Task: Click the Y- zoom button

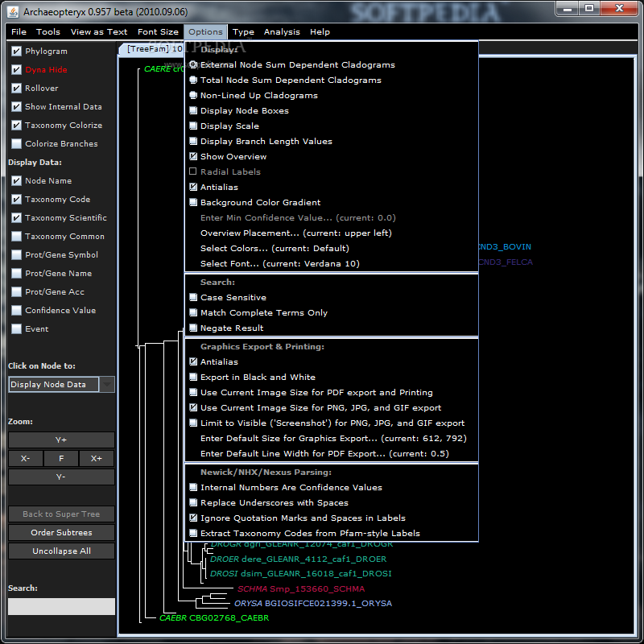Action: [61, 477]
